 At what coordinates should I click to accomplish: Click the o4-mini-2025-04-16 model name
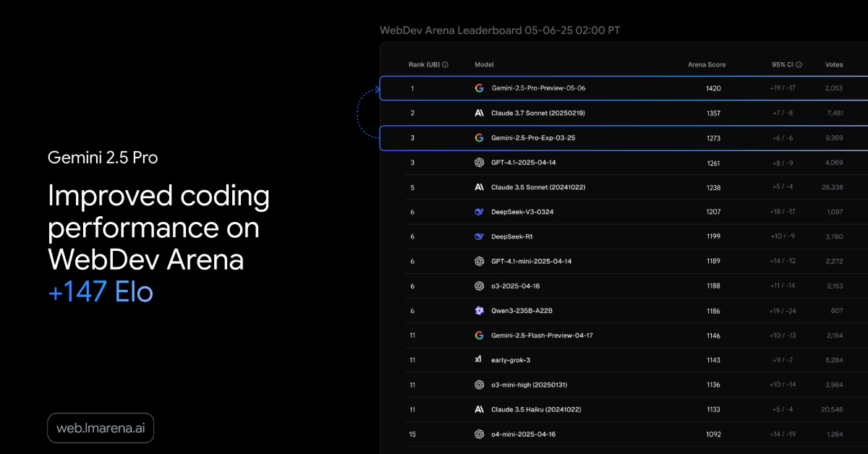point(523,434)
